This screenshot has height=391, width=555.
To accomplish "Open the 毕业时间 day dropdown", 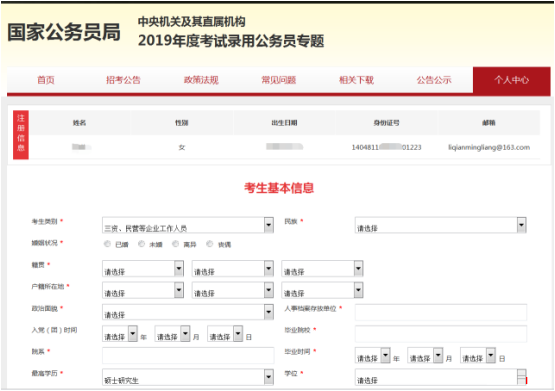I will [x=478, y=355].
